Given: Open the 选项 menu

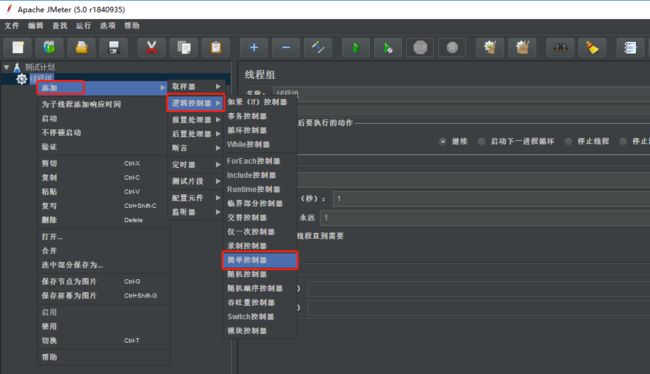Looking at the screenshot, I should pos(107,26).
